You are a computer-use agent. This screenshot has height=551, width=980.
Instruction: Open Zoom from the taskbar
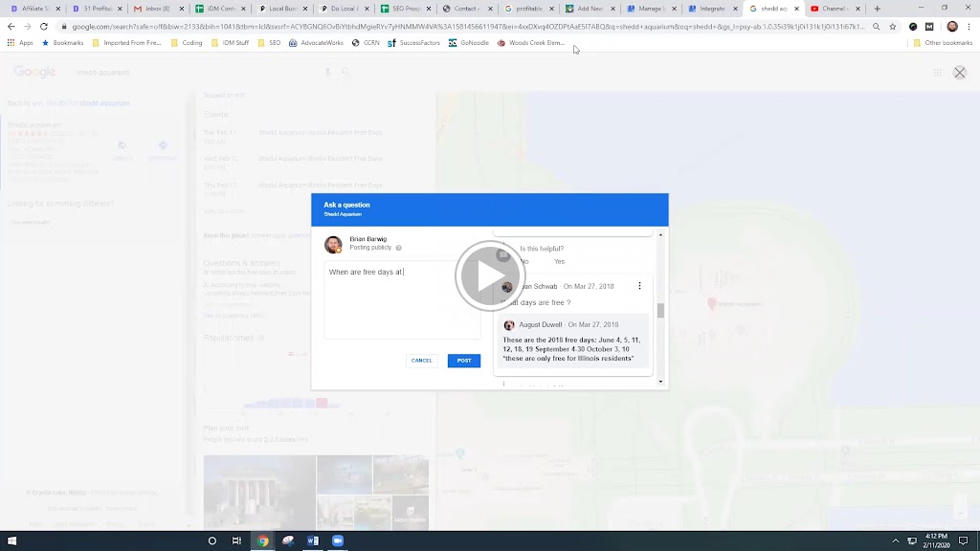[x=338, y=541]
